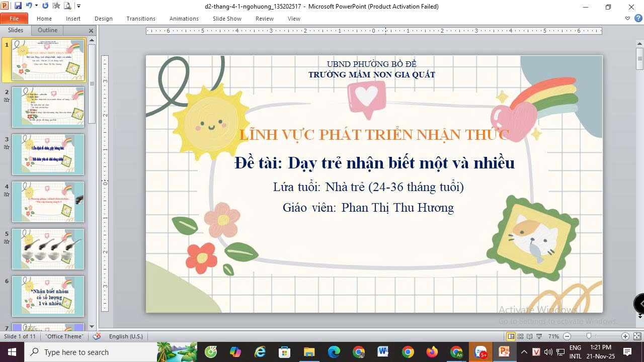Switch to the Outline tab

48,30
